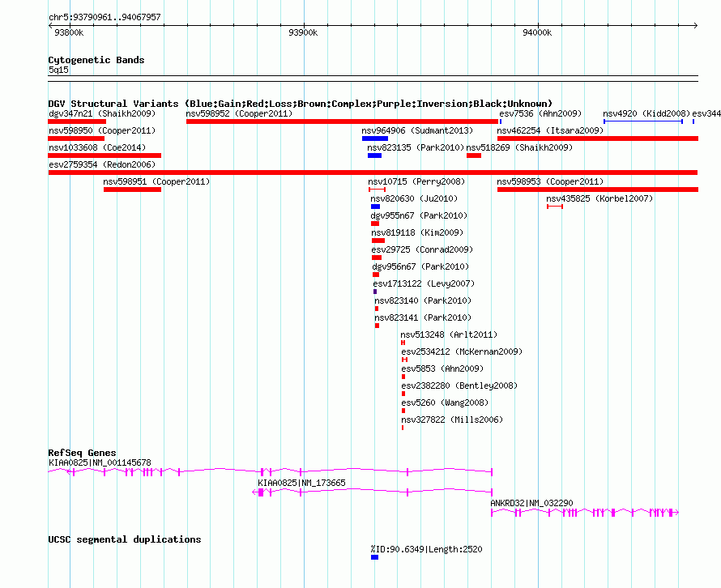Click the nsv820630 (Ju2010) blue bar
721x588 pixels.
375,207
